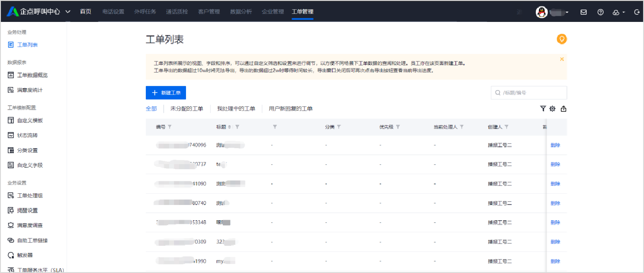Sort the table by 标题 column

(230, 127)
